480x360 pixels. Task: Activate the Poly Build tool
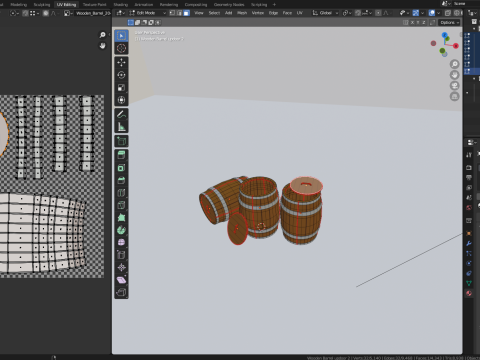point(121,218)
